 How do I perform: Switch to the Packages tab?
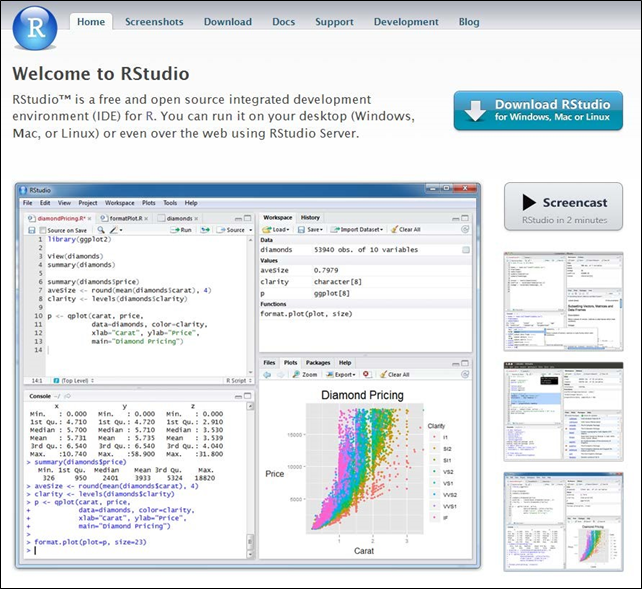(x=318, y=363)
